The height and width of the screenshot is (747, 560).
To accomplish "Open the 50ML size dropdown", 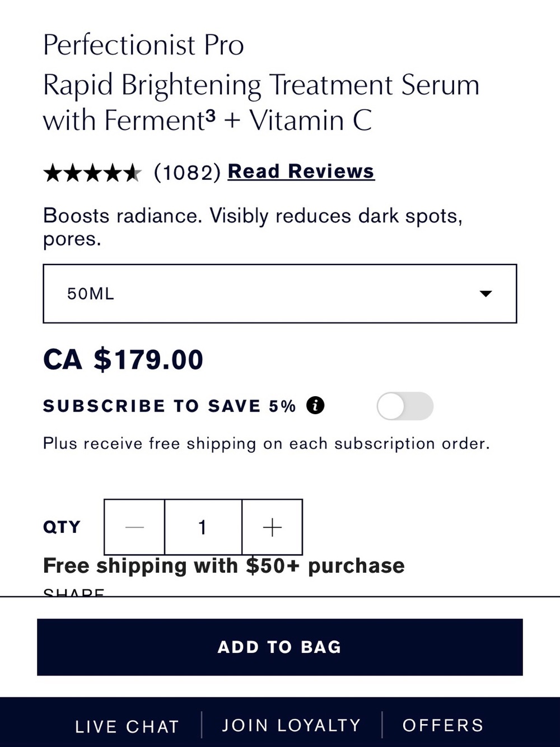I will point(280,294).
